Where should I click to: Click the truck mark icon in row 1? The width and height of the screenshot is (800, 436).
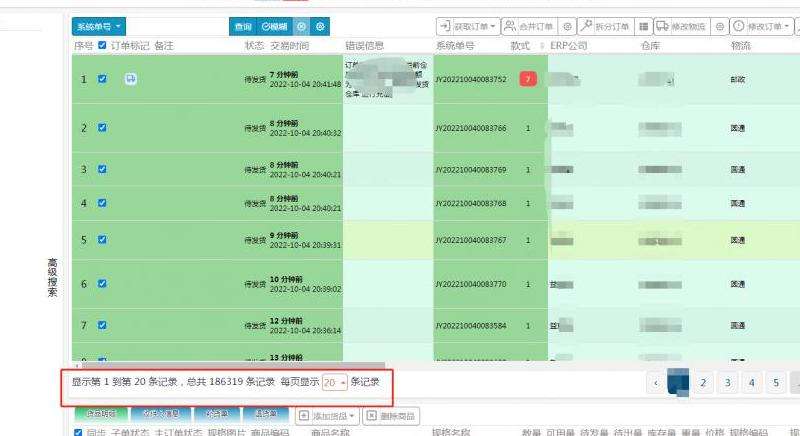[x=131, y=79]
